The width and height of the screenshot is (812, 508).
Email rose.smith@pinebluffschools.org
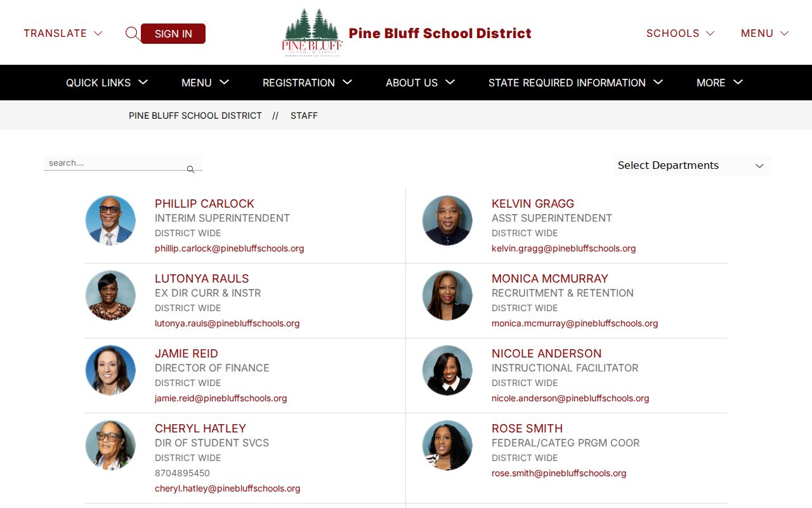click(x=559, y=473)
